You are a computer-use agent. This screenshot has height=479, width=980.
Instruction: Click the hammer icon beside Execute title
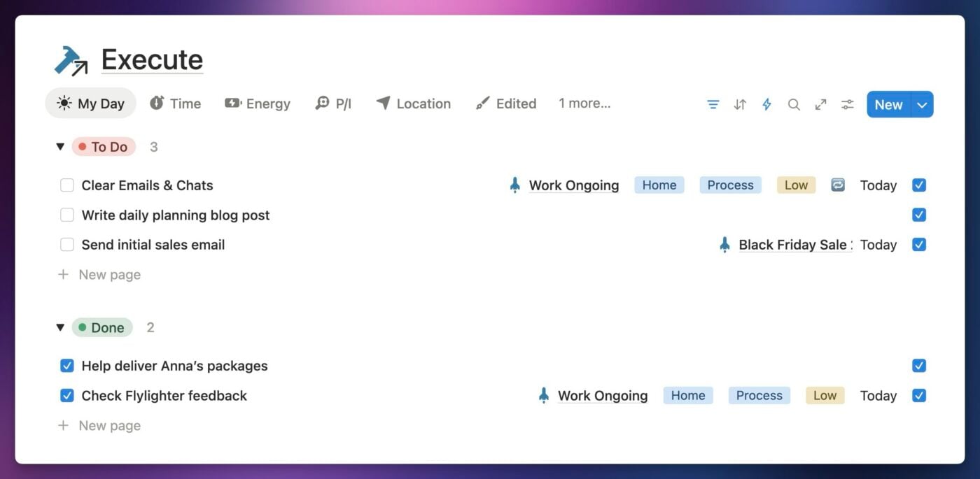[71, 61]
